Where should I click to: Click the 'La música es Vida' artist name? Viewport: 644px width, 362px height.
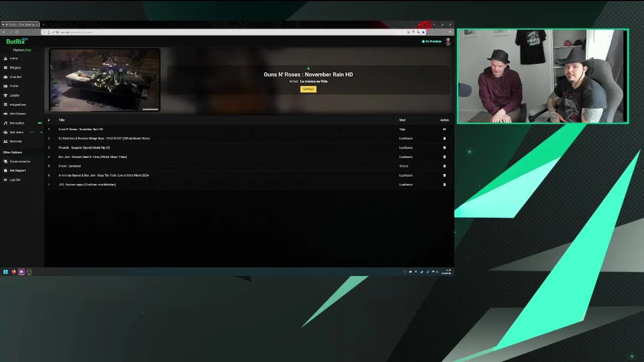(314, 81)
